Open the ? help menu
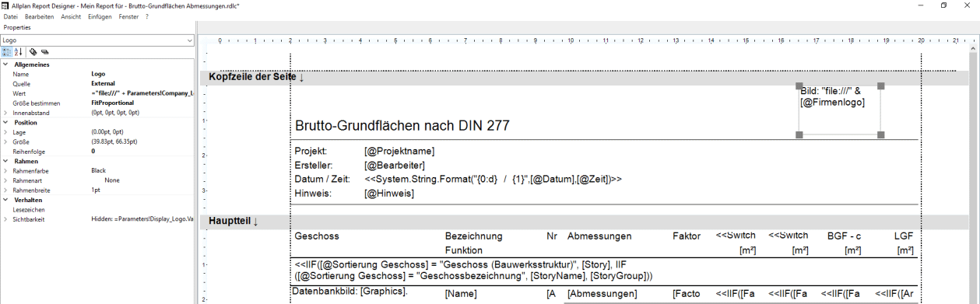The width and height of the screenshot is (980, 304). [147, 16]
